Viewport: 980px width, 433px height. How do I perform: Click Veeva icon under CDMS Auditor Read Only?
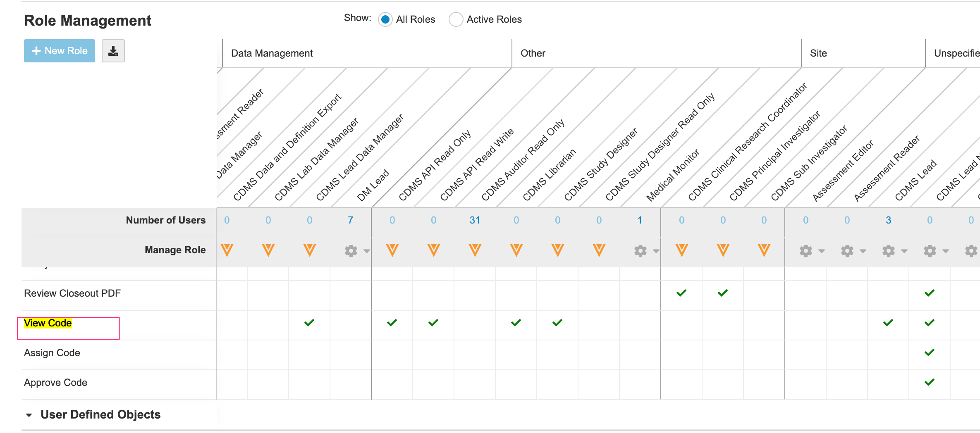[475, 250]
